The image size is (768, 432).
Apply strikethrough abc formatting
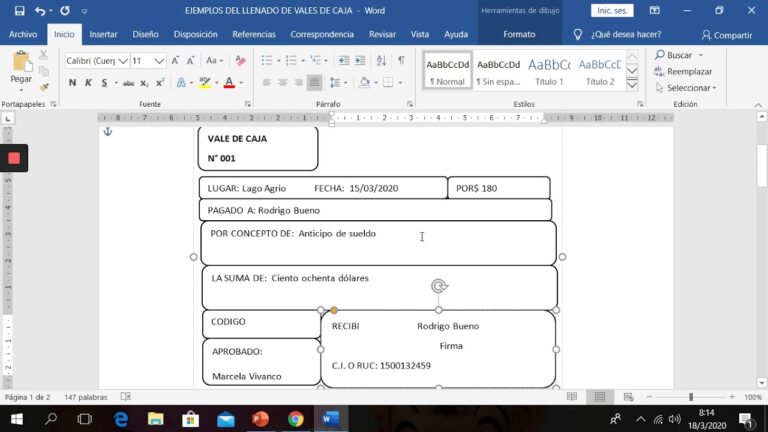click(128, 83)
